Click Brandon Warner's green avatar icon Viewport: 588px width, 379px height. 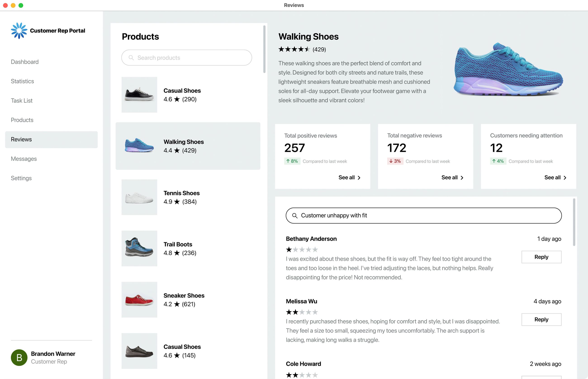click(19, 357)
